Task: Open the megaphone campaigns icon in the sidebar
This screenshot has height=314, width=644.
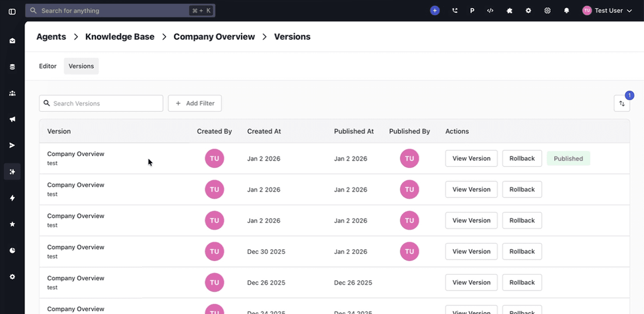Action: click(12, 119)
